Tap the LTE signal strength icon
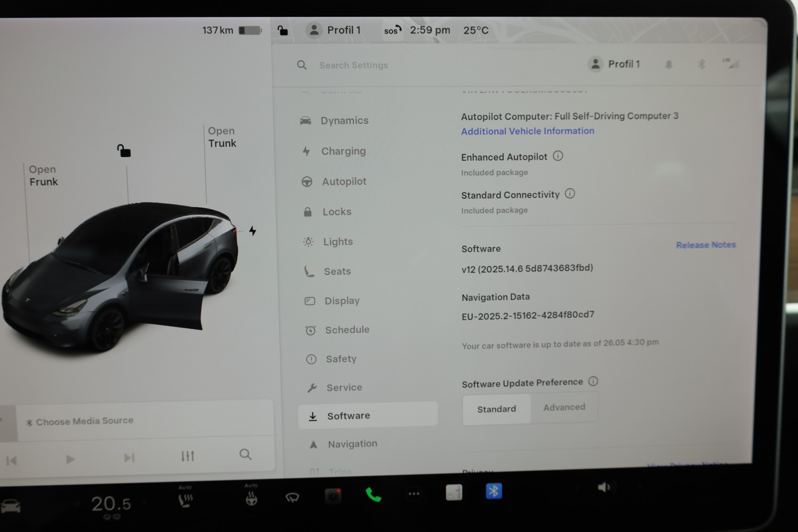This screenshot has width=798, height=532. coord(731,63)
